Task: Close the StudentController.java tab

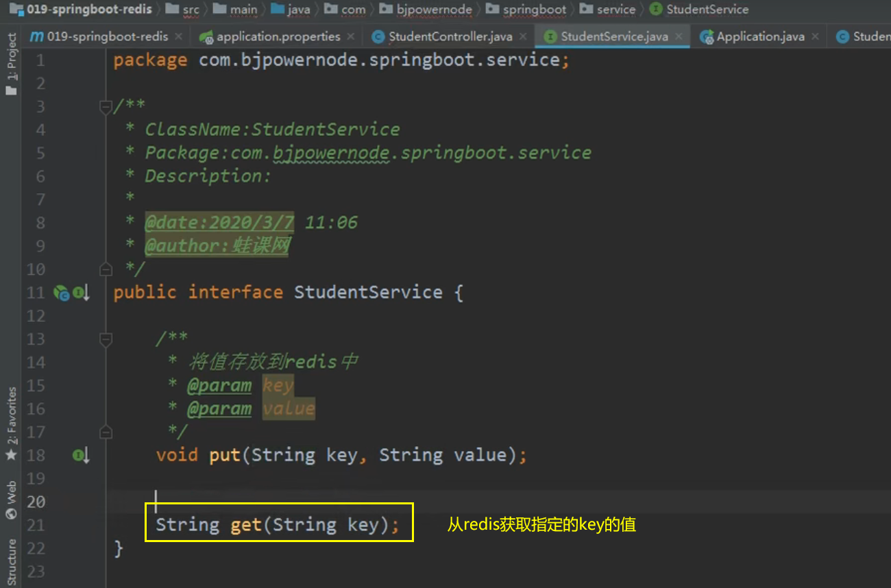Action: coord(524,36)
